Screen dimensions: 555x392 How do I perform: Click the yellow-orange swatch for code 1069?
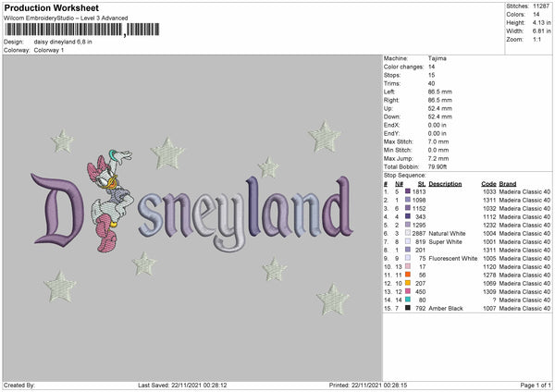click(x=408, y=283)
